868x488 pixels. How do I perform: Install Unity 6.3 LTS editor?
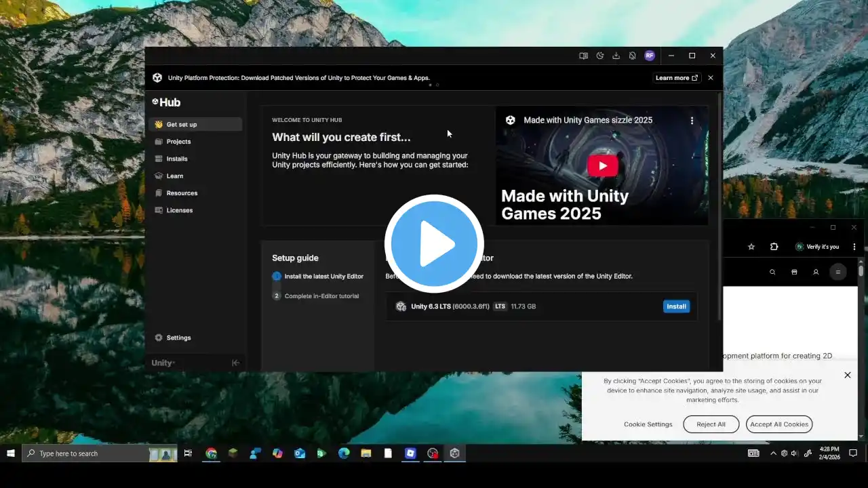[x=676, y=306]
